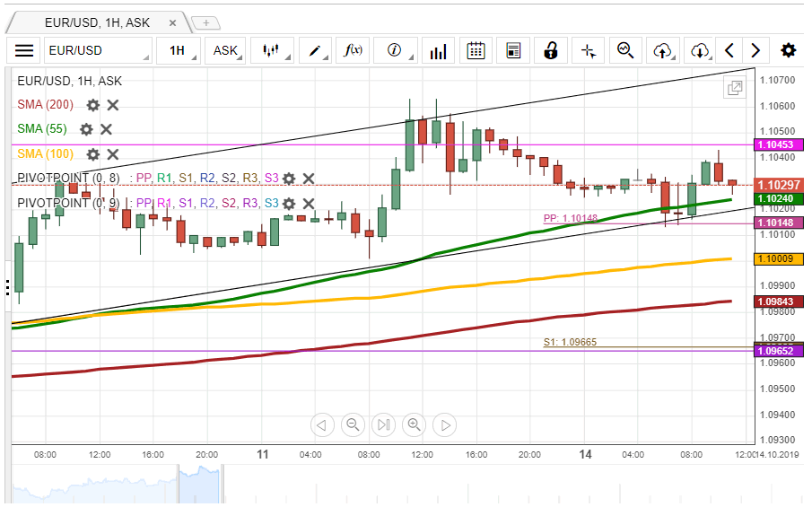Image resolution: width=812 pixels, height=507 pixels.
Task: Open the hamburger main menu
Action: 24,50
